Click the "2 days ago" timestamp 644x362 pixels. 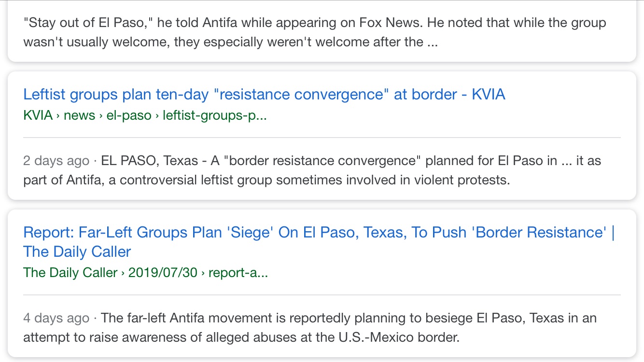coord(56,160)
